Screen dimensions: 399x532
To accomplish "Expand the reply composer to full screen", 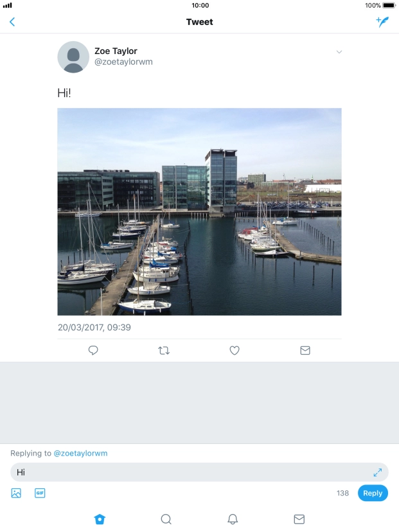I will (x=378, y=472).
